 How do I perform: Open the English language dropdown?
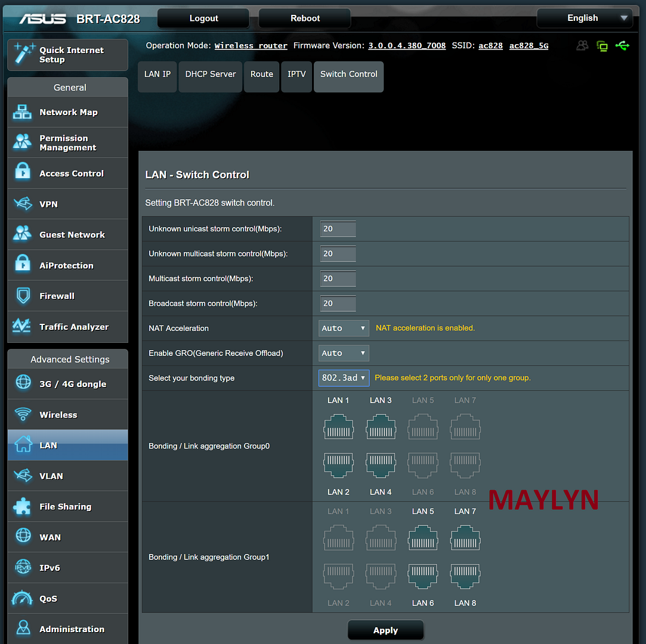click(584, 18)
